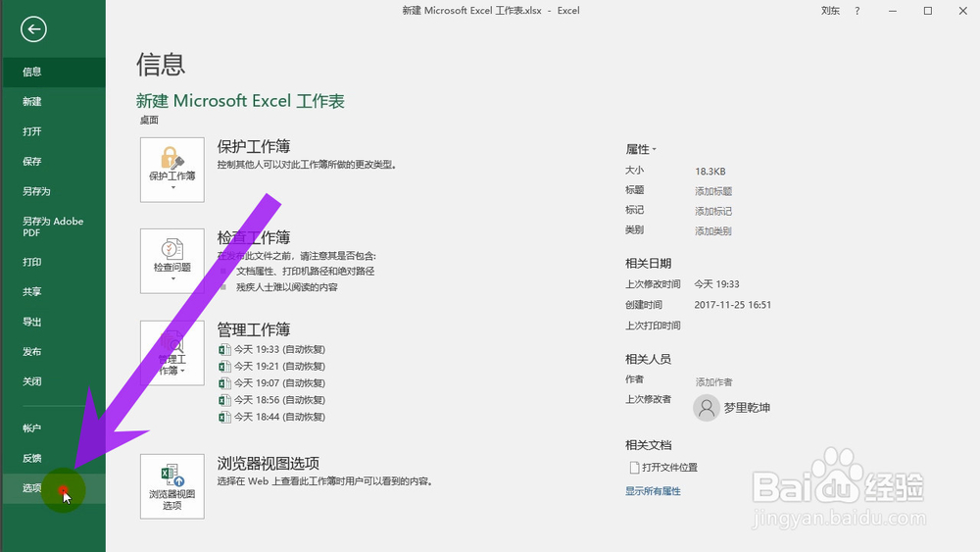Choose 另存为 Adobe PDF in the sidebar
This screenshot has height=552, width=980.
point(54,226)
